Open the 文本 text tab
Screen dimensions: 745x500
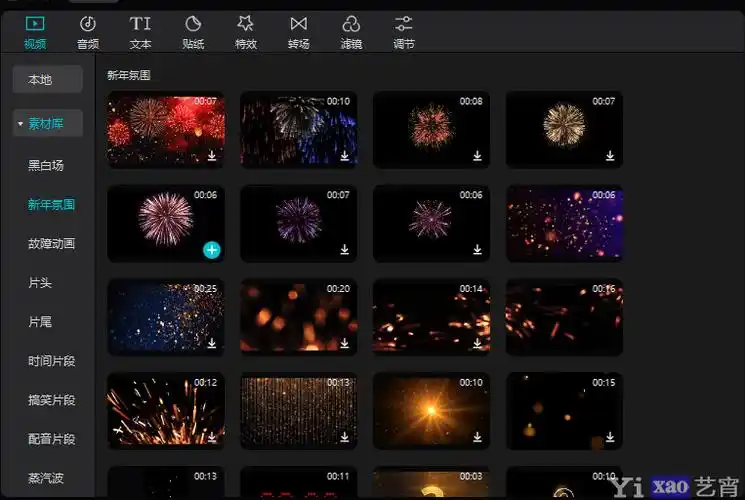point(140,32)
